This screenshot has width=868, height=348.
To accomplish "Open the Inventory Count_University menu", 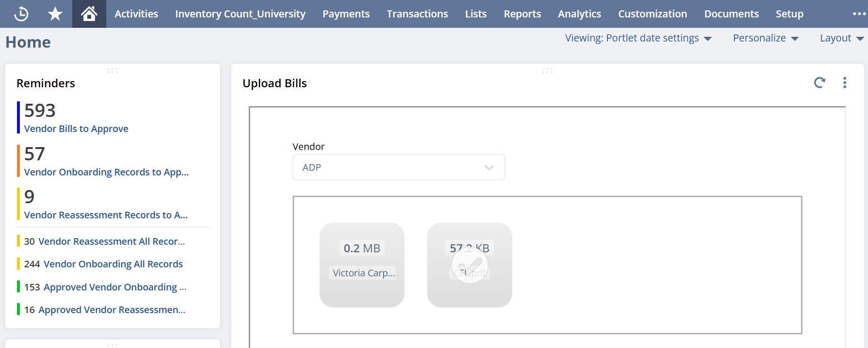I will pos(240,14).
